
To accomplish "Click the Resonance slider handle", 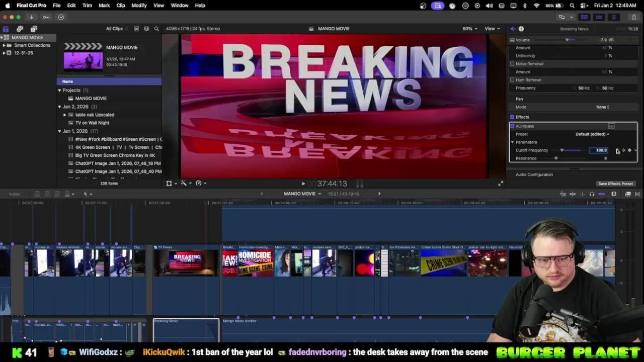I will [x=556, y=158].
